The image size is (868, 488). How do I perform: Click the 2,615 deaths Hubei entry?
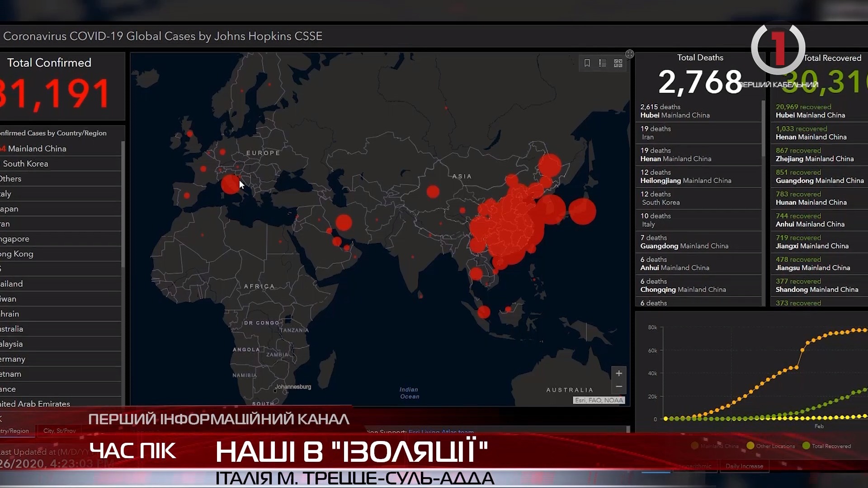[698, 111]
